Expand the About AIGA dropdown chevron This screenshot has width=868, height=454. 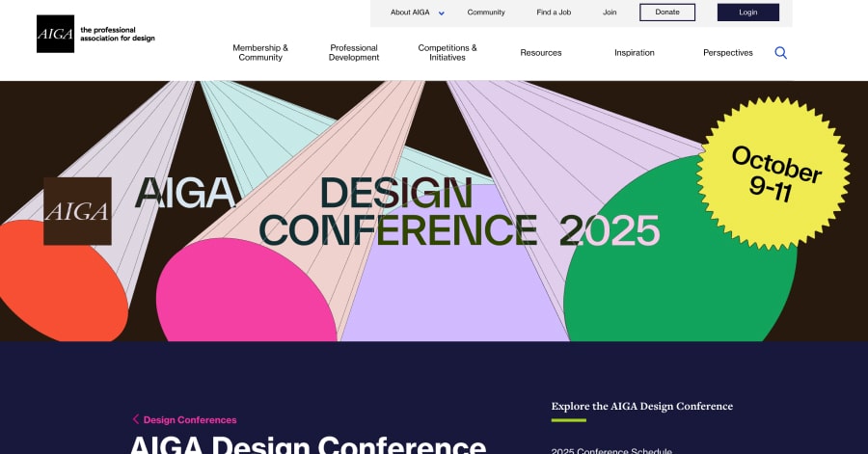441,13
